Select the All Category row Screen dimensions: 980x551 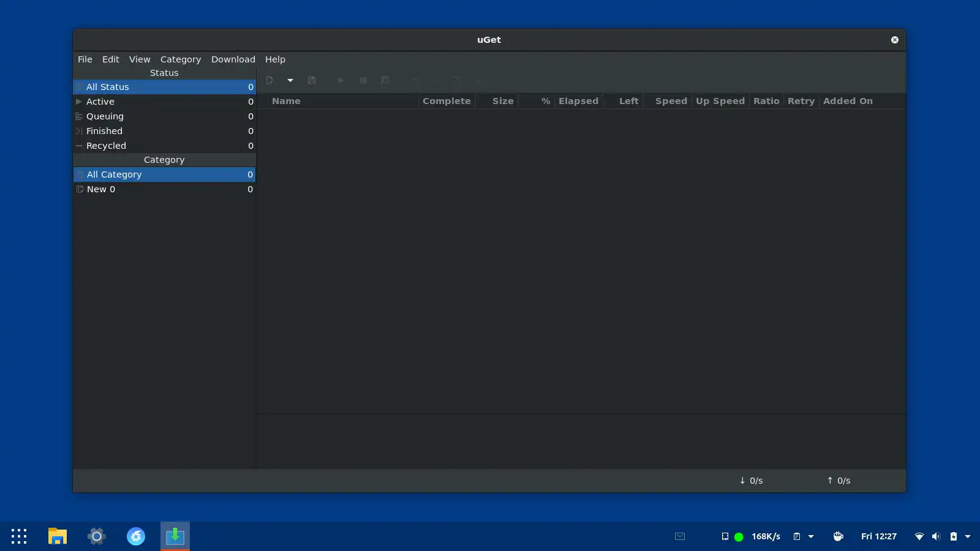[x=164, y=174]
